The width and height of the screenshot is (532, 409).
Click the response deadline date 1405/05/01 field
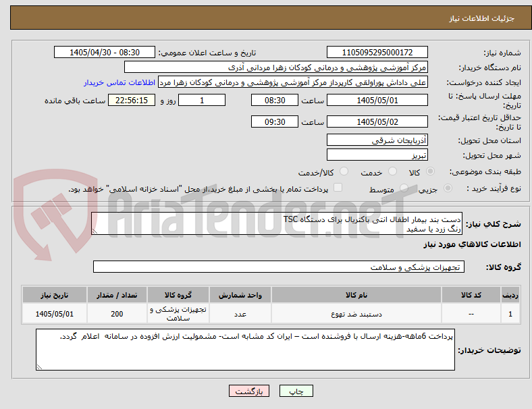pos(377,100)
